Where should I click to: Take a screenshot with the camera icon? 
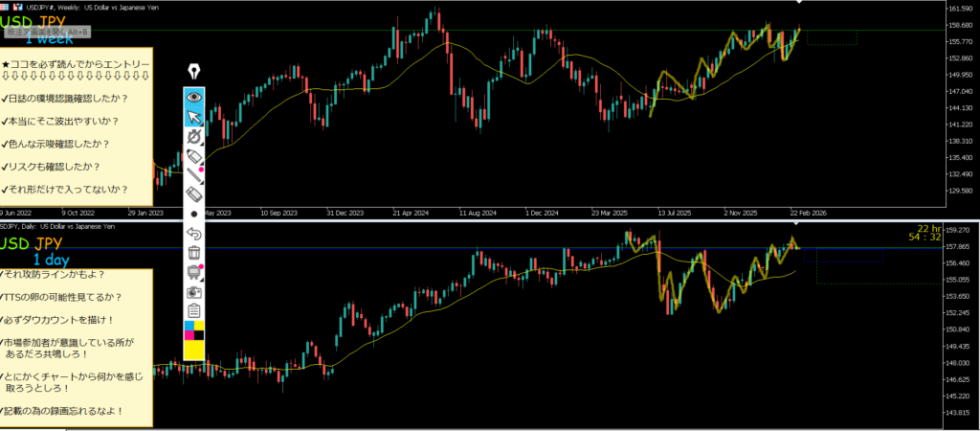coord(193,291)
